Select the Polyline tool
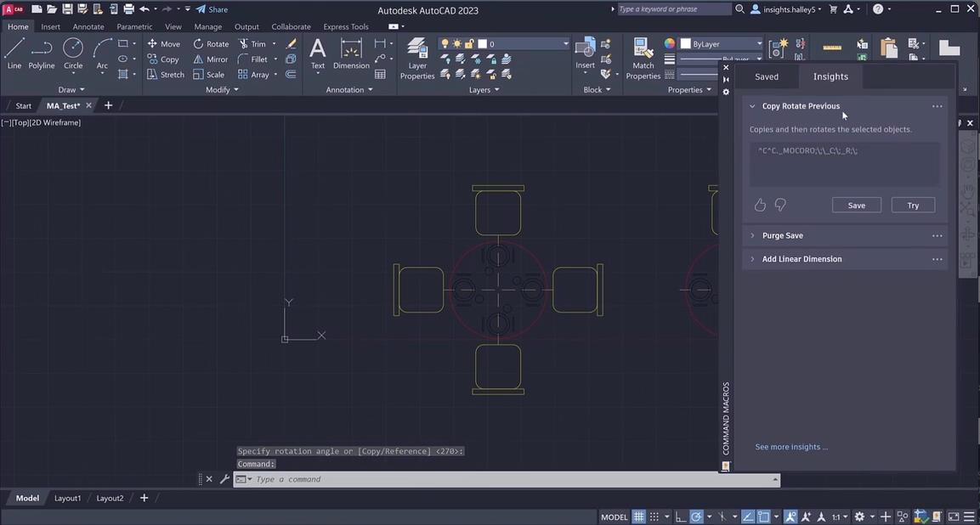 point(42,54)
